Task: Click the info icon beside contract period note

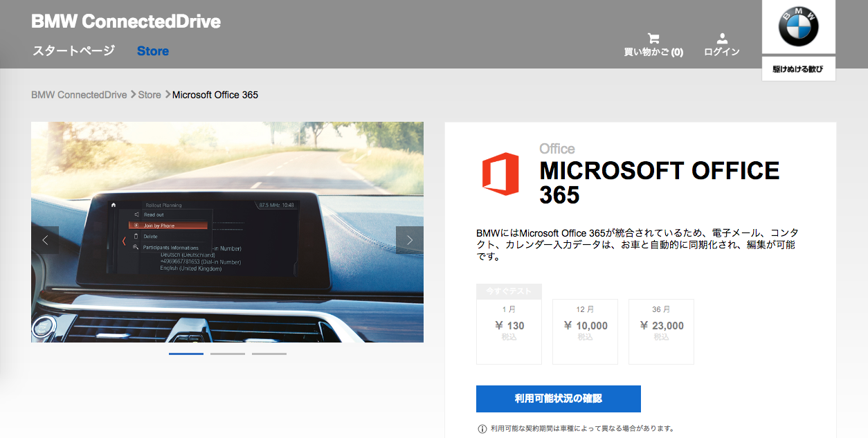Action: (482, 429)
